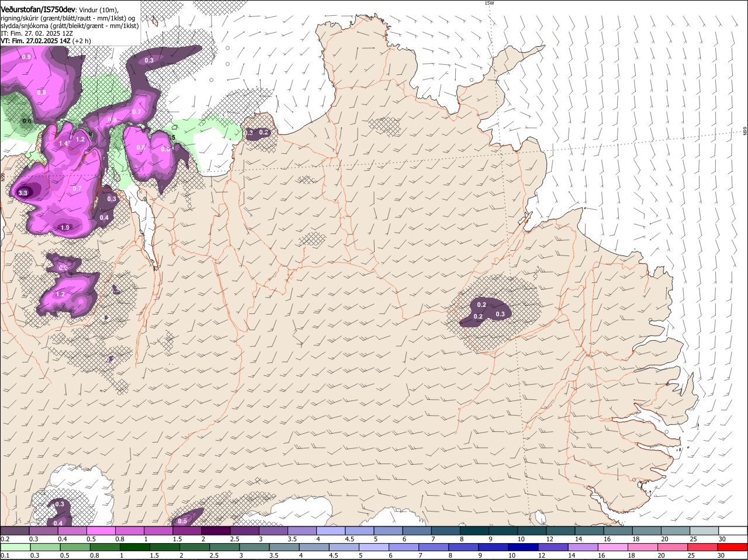
Task: Click the 0.3 label in the top purple band
Action: (x=149, y=60)
